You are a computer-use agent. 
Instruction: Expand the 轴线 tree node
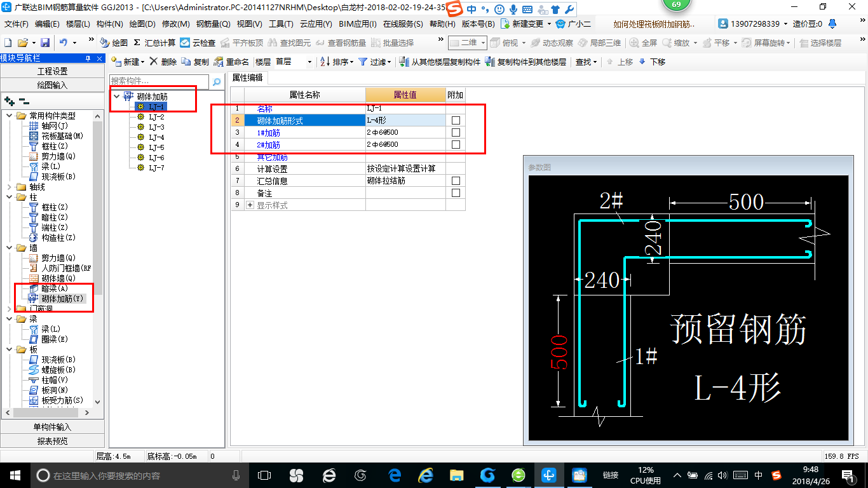tap(10, 187)
